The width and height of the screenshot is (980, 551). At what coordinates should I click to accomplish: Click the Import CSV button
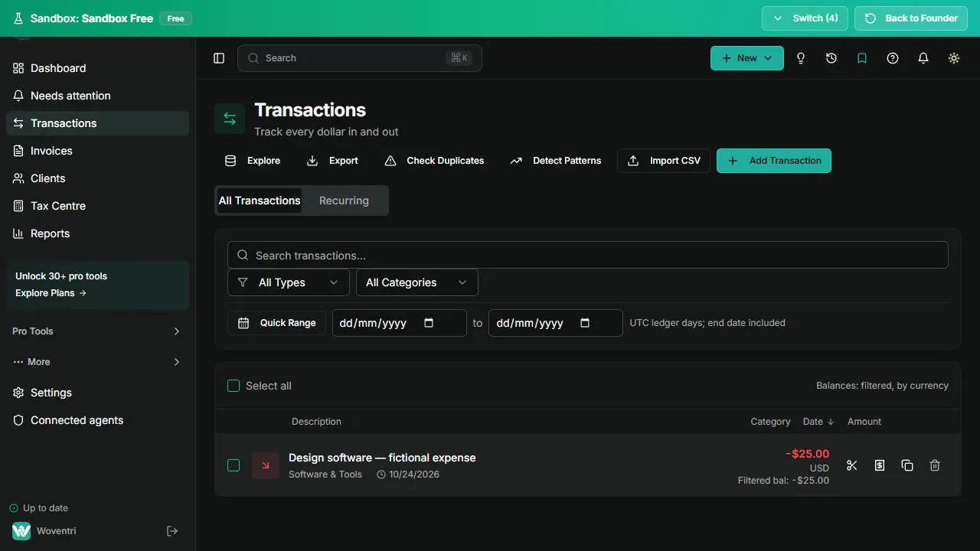[664, 161]
